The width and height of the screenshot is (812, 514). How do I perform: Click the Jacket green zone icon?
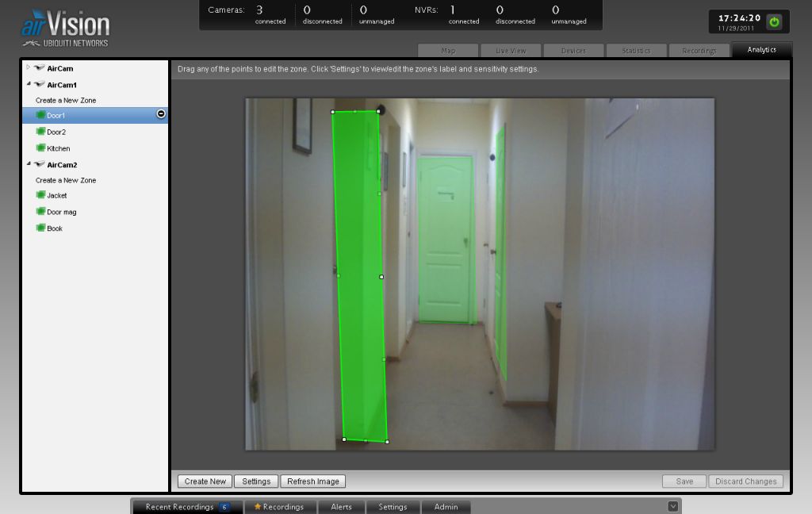(40, 195)
